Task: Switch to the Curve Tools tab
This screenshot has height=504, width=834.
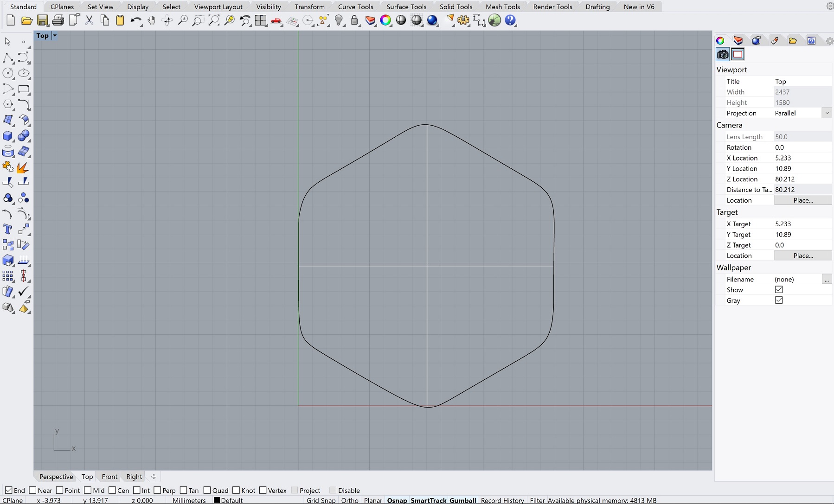Action: pyautogui.click(x=356, y=6)
